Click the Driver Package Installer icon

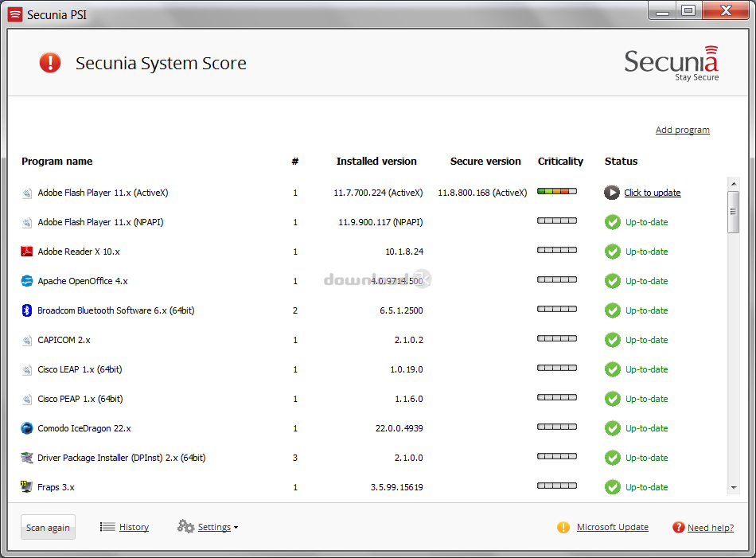(27, 458)
